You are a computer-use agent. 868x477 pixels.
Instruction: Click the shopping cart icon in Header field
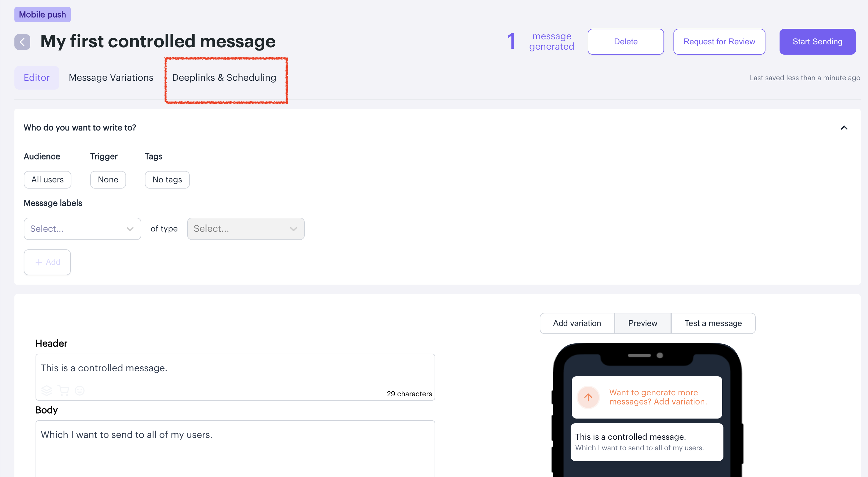[x=63, y=390]
